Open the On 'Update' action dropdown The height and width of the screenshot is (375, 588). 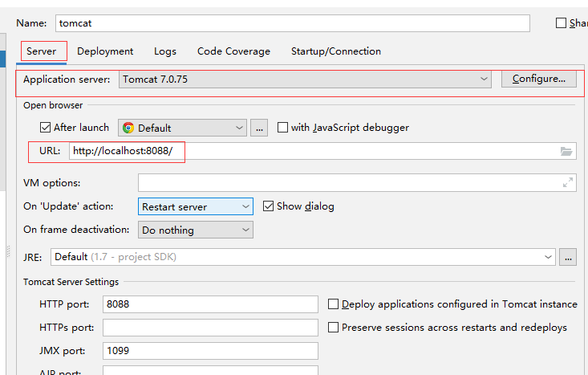[x=196, y=206]
